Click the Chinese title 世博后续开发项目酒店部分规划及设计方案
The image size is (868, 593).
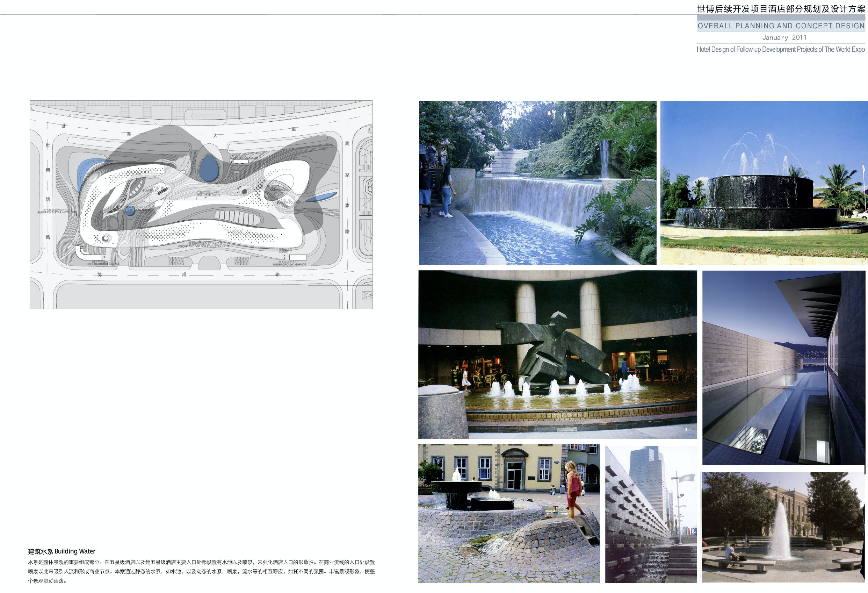click(x=781, y=9)
